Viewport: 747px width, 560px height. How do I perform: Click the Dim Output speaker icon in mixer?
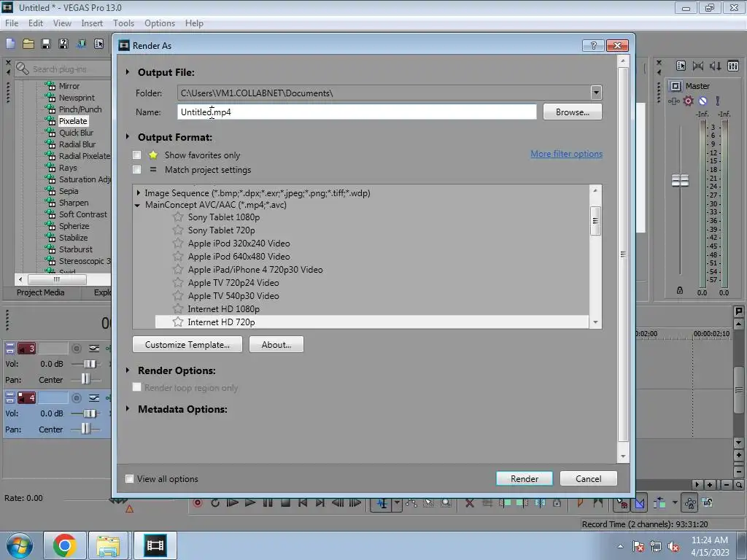(716, 66)
